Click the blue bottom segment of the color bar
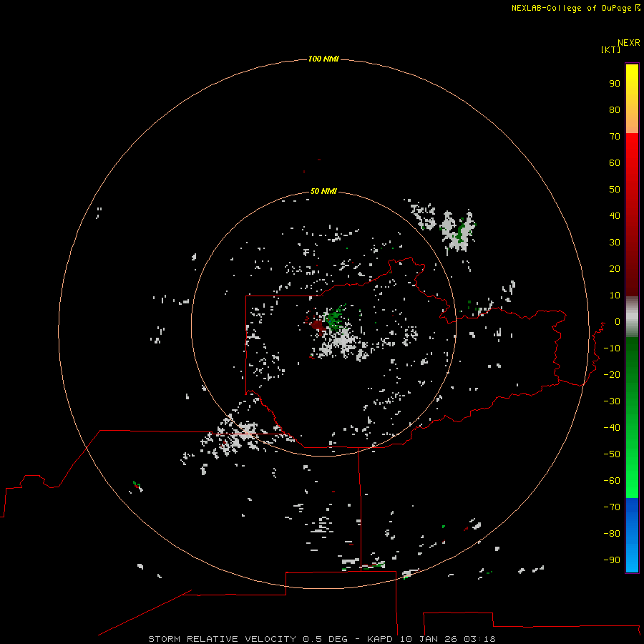644x644 pixels. [632, 535]
